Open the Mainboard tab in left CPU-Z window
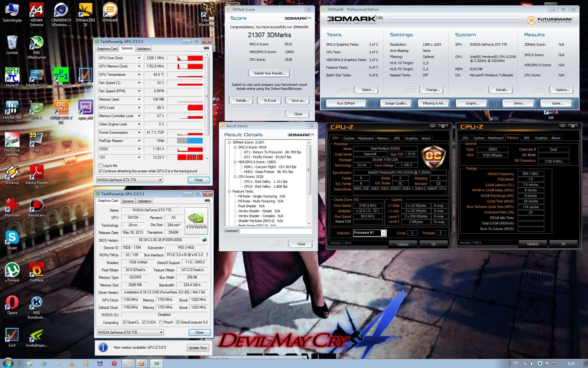 [366, 138]
